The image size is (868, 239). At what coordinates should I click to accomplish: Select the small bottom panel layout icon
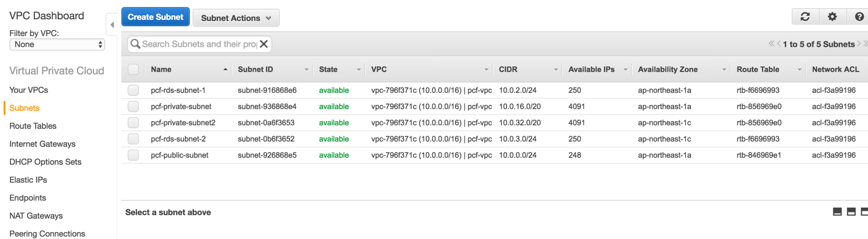837,212
